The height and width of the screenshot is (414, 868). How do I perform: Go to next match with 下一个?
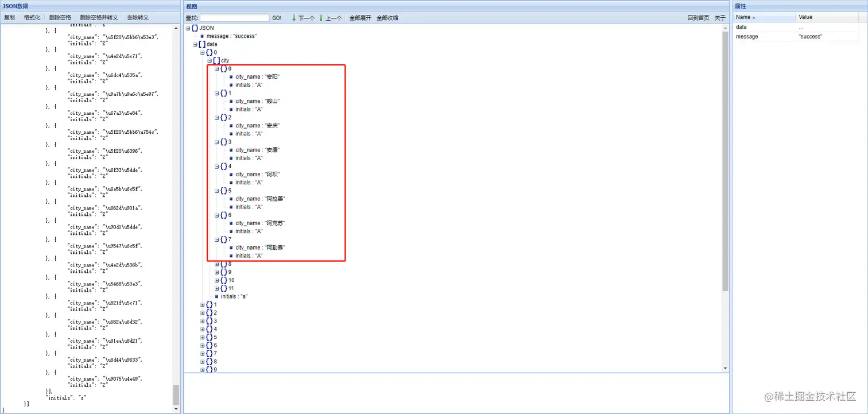tap(303, 18)
